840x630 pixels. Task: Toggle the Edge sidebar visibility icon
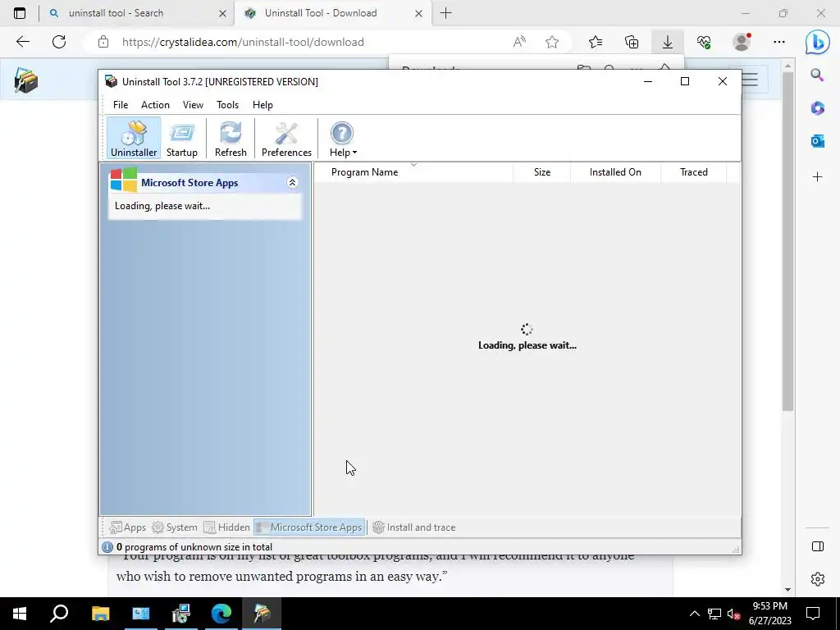pyautogui.click(x=818, y=546)
